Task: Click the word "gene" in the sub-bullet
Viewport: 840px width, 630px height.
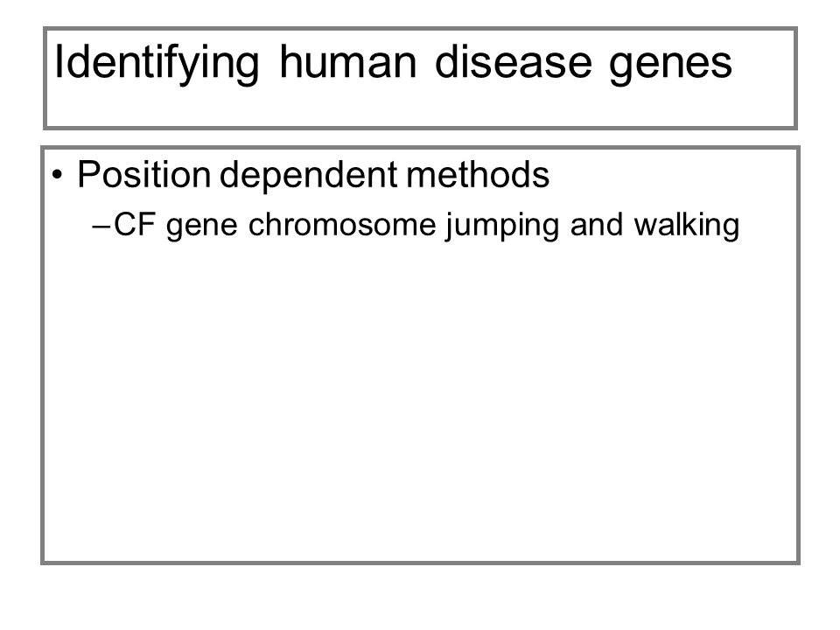Action: (x=201, y=227)
